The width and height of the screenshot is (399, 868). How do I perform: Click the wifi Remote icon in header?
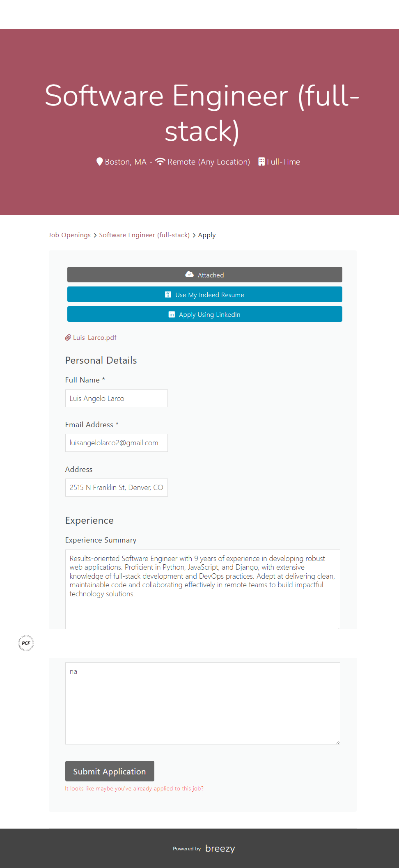point(160,162)
